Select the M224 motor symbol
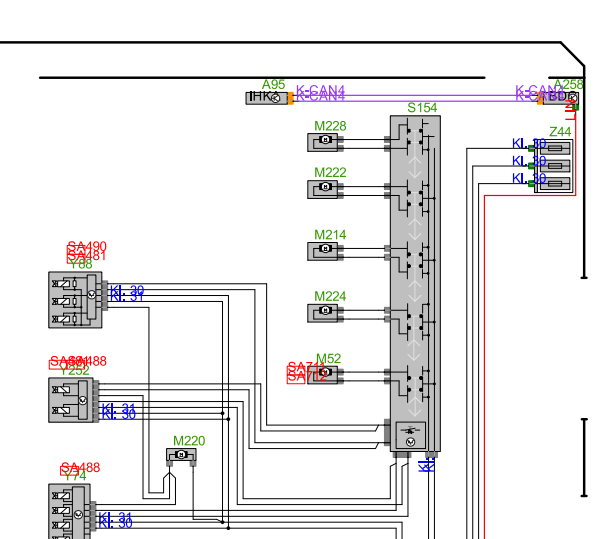 (322, 313)
